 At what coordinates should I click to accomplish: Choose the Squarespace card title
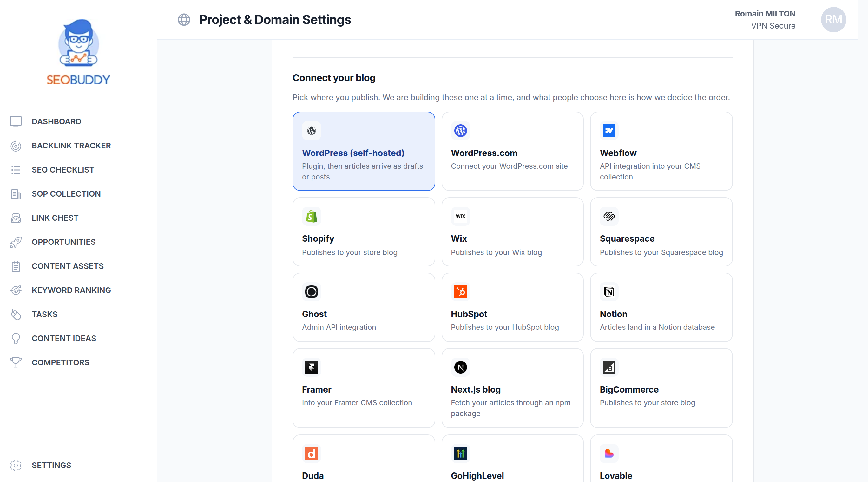[x=627, y=239]
